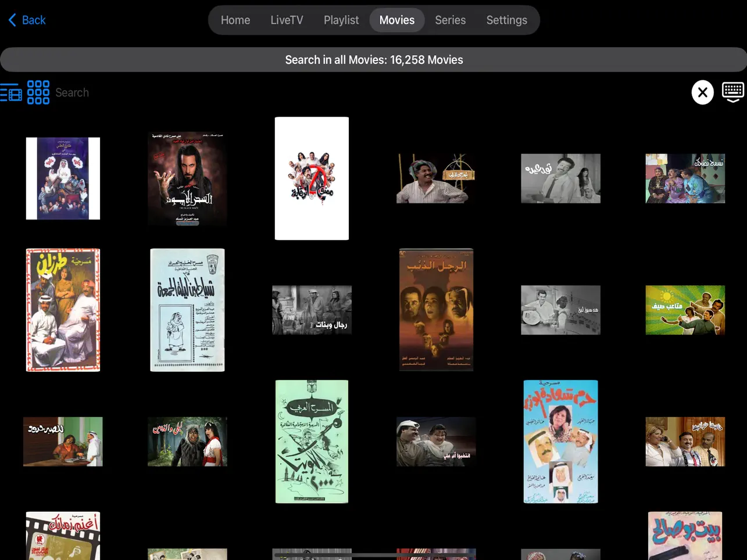The height and width of the screenshot is (560, 747).
Task: Open the dark poster with long-haired man
Action: [187, 178]
